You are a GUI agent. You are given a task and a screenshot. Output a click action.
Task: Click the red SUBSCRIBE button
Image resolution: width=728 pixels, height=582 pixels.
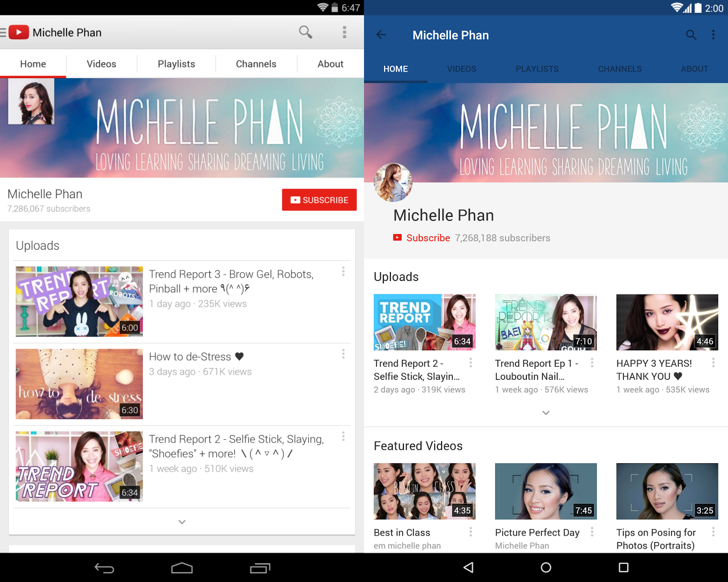click(319, 200)
